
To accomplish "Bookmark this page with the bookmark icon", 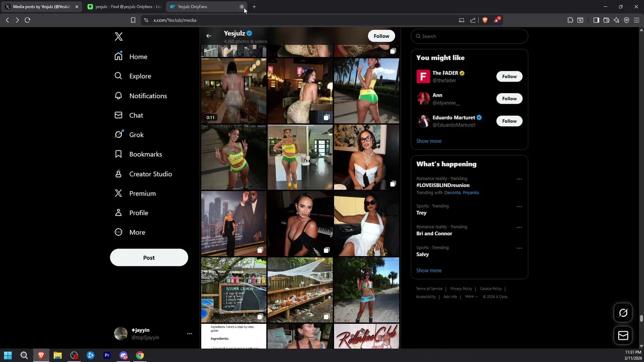I will click(x=133, y=20).
